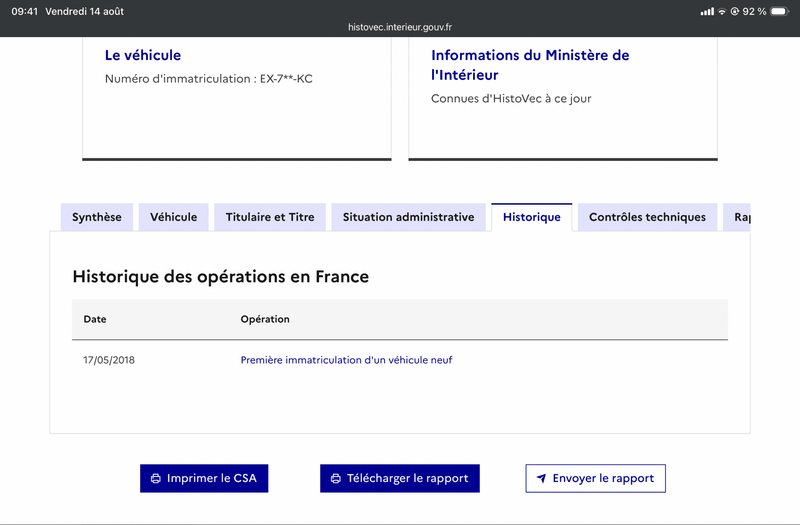800x525 pixels.
Task: Click the printer icon in Imprimer le CSA
Action: 156,479
